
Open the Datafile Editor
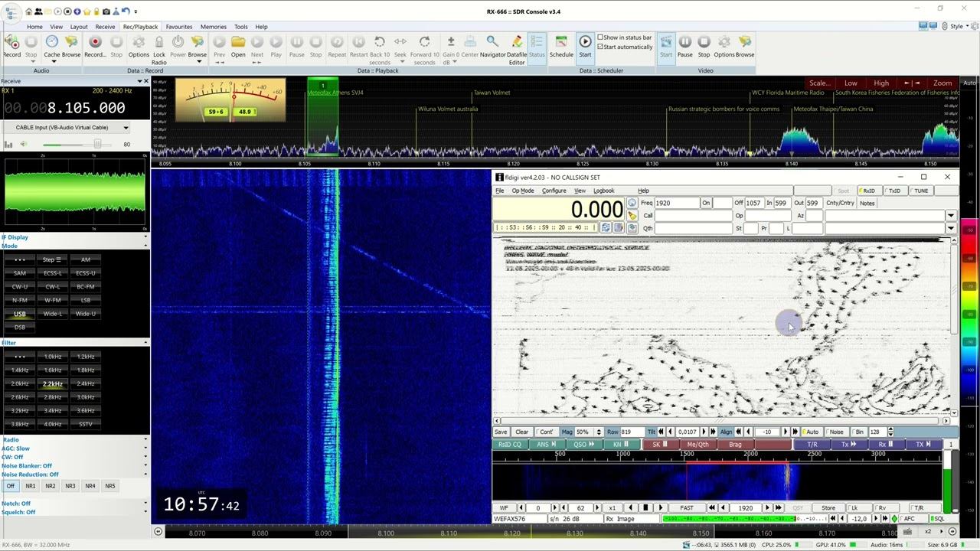pos(517,43)
